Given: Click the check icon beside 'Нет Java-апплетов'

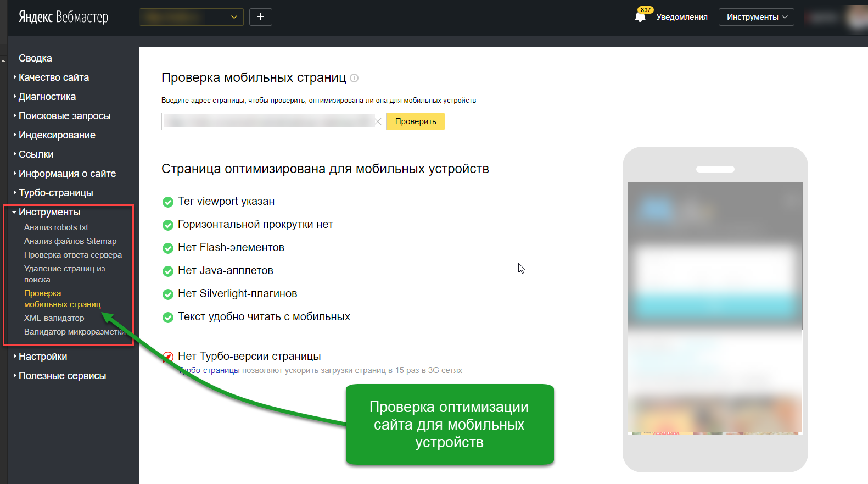Looking at the screenshot, I should pyautogui.click(x=168, y=271).
